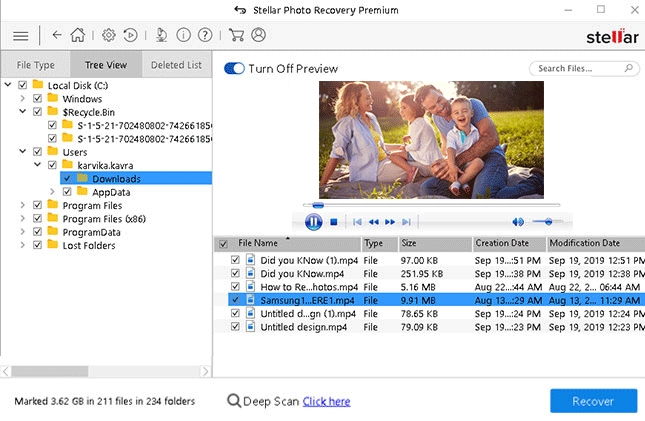Screen dimensions: 645x421
Task: Go to the Home screen
Action: pos(75,36)
